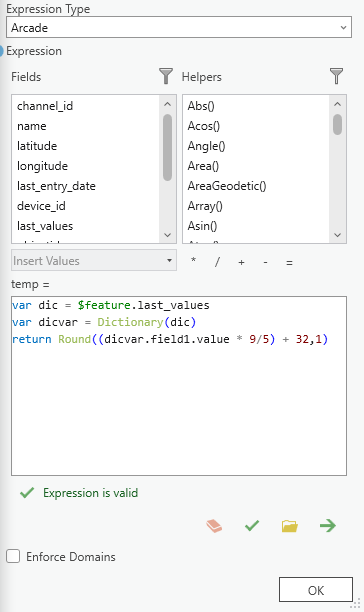
Task: Click the Helpers list scrollbar thumb
Action: (x=337, y=125)
